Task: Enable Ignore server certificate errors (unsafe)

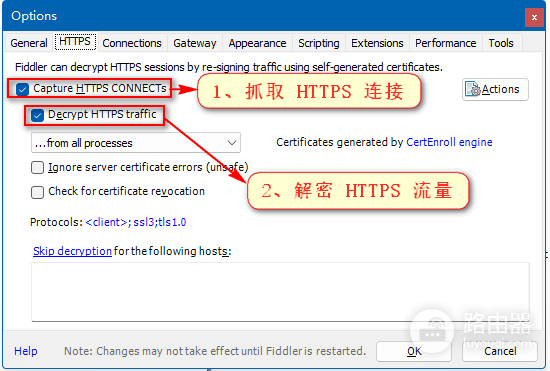Action: pos(37,168)
